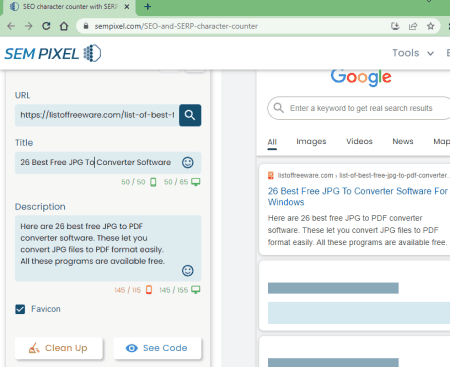Image resolution: width=450 pixels, height=367 pixels.
Task: View site info via the padlock icon
Action: point(86,26)
